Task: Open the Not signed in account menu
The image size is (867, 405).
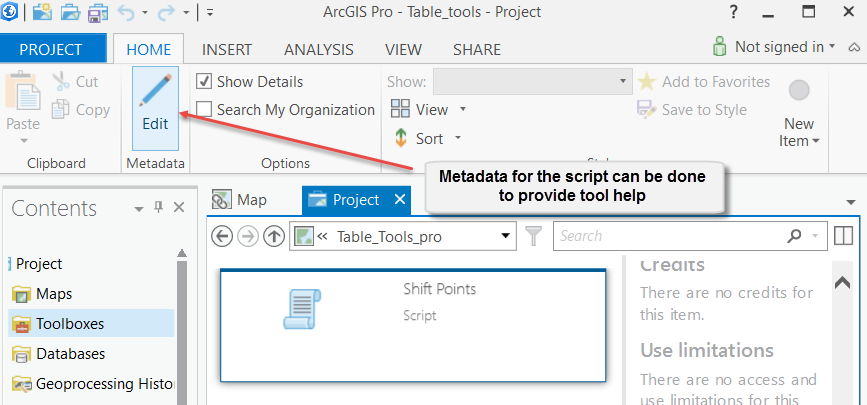Action: (774, 47)
